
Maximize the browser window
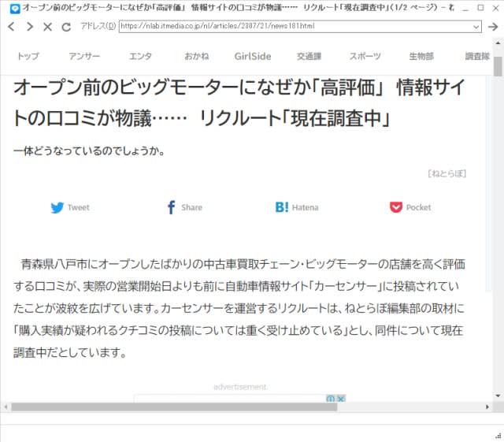tap(480, 8)
